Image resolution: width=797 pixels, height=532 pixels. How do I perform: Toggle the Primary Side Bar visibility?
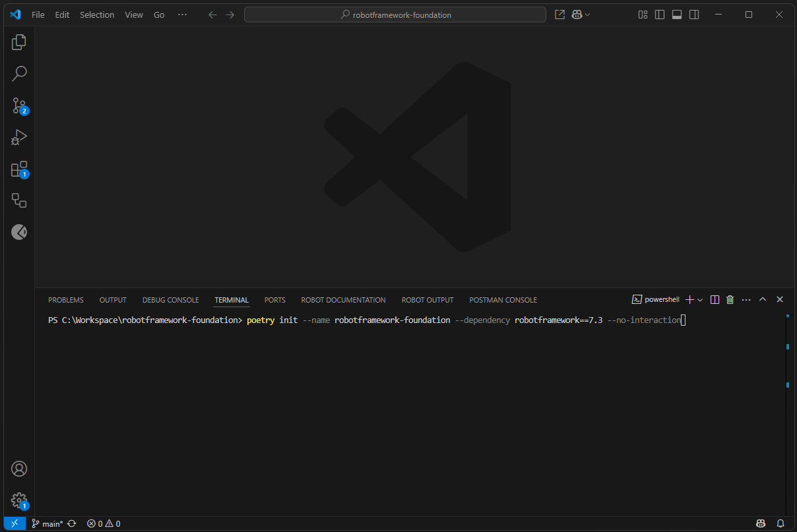coord(659,15)
